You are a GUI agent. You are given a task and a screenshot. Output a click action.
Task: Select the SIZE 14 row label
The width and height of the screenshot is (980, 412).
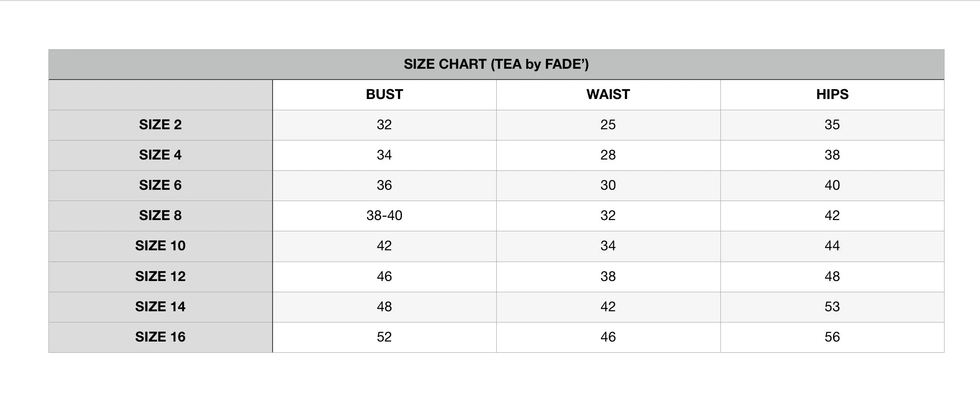pos(161,307)
